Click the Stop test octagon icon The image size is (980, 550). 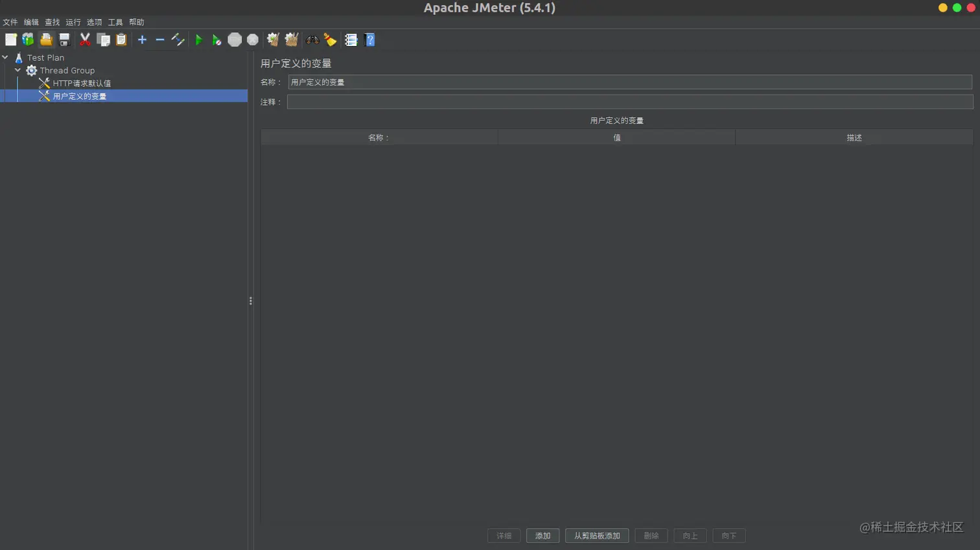point(235,40)
